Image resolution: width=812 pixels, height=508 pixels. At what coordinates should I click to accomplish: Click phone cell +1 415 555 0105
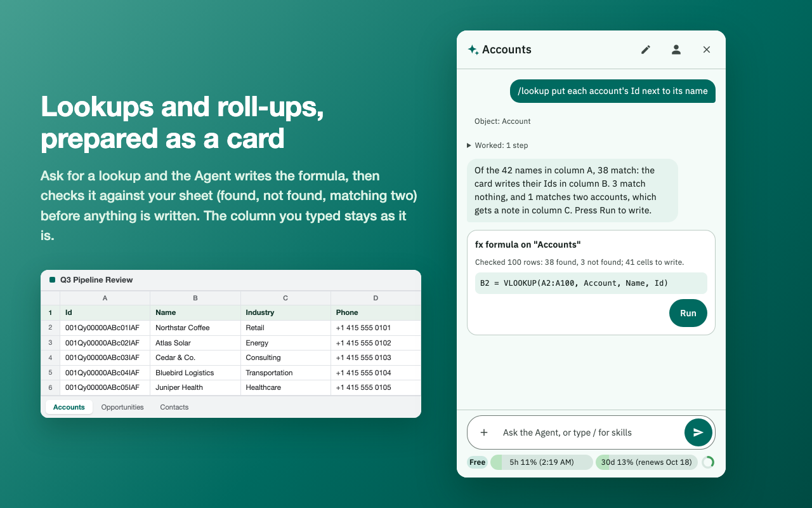click(x=376, y=387)
